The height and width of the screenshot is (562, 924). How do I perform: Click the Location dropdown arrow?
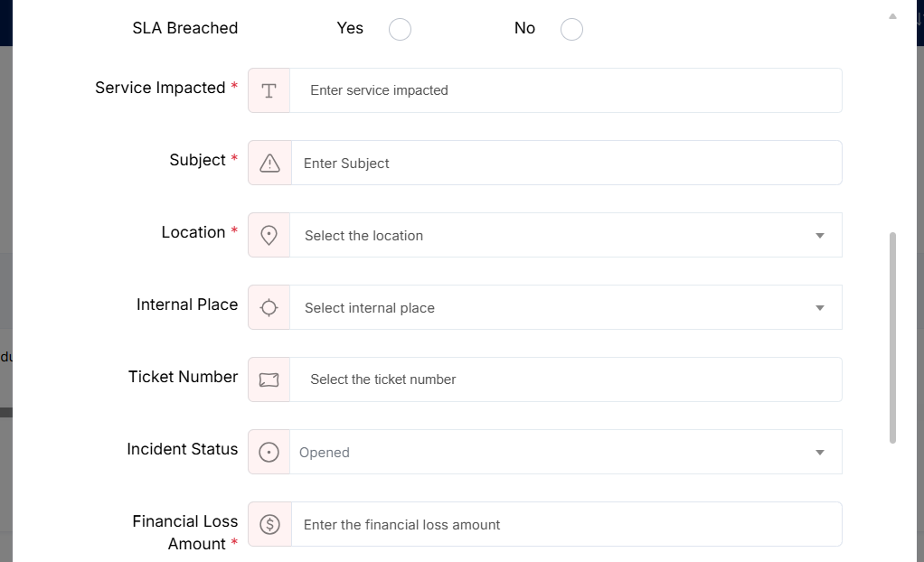point(820,236)
